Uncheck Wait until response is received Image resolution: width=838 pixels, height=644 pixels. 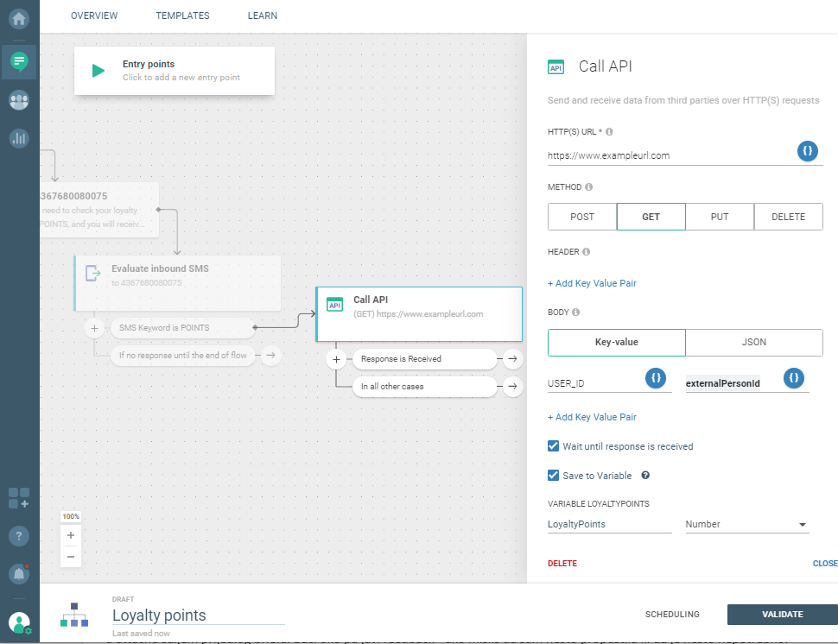tap(554, 446)
